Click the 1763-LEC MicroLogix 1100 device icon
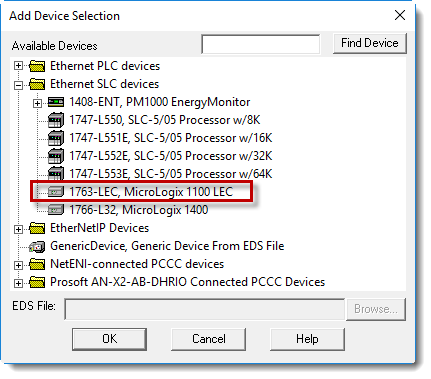The width and height of the screenshot is (431, 379). pyautogui.click(x=56, y=192)
